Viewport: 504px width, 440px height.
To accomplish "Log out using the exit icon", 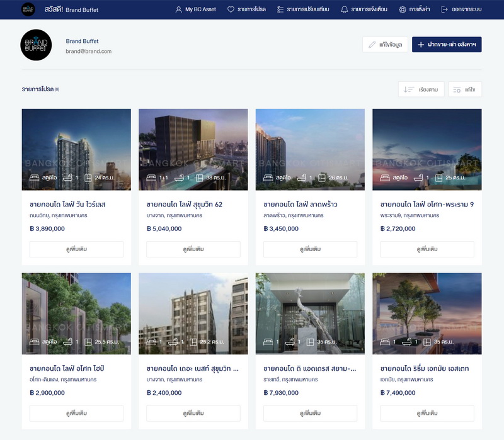I will (461, 9).
